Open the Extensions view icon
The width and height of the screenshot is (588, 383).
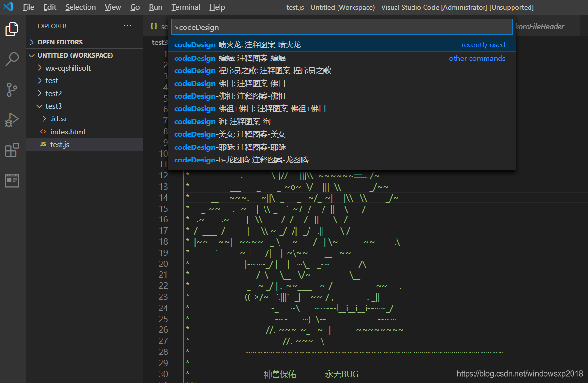tap(12, 150)
